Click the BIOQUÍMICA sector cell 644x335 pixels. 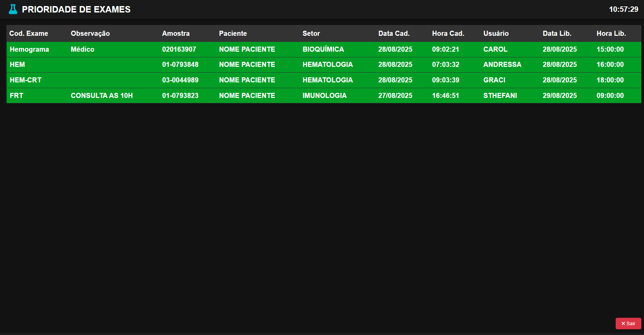click(323, 49)
